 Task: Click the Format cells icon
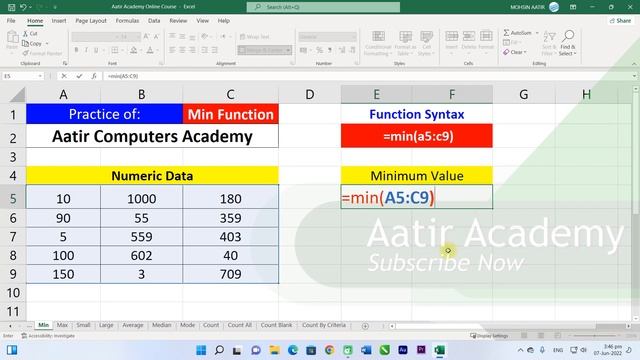point(486,36)
